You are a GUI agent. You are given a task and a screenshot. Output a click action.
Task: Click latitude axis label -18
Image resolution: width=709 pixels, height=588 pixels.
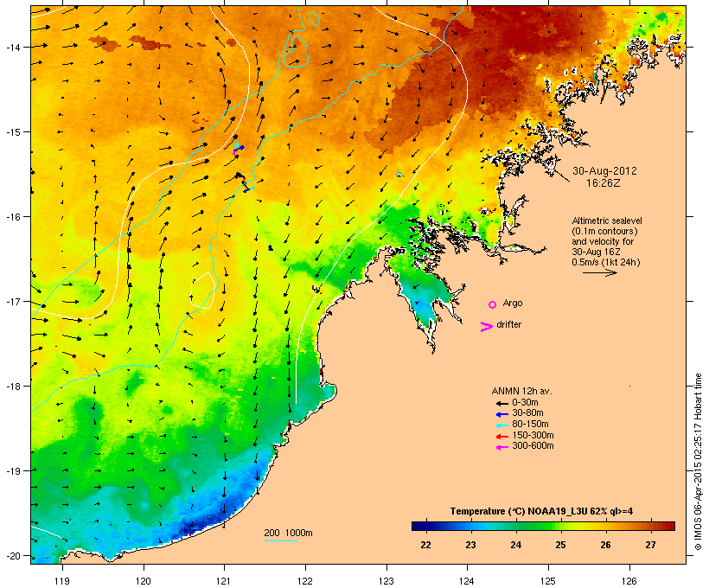pos(13,387)
